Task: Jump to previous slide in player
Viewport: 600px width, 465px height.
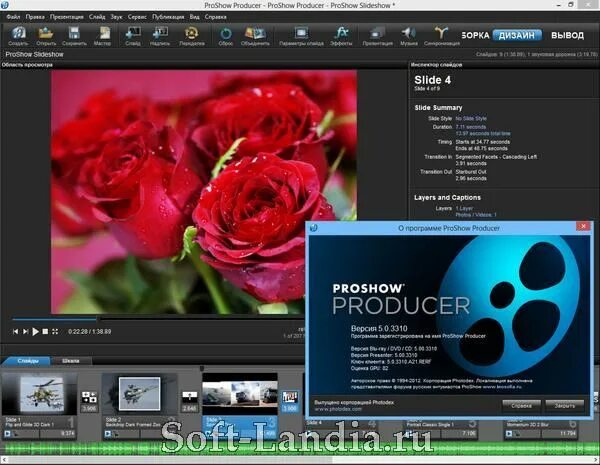Action: point(15,331)
